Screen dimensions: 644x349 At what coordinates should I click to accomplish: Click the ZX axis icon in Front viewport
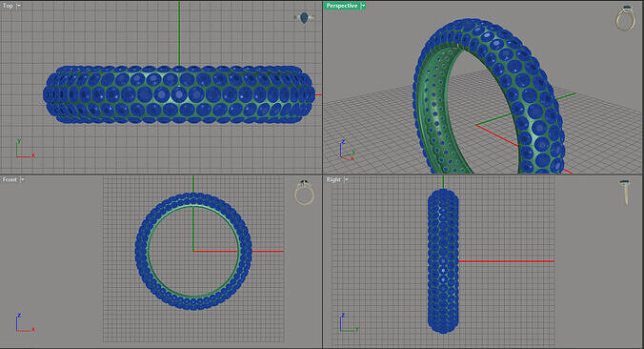tap(25, 322)
